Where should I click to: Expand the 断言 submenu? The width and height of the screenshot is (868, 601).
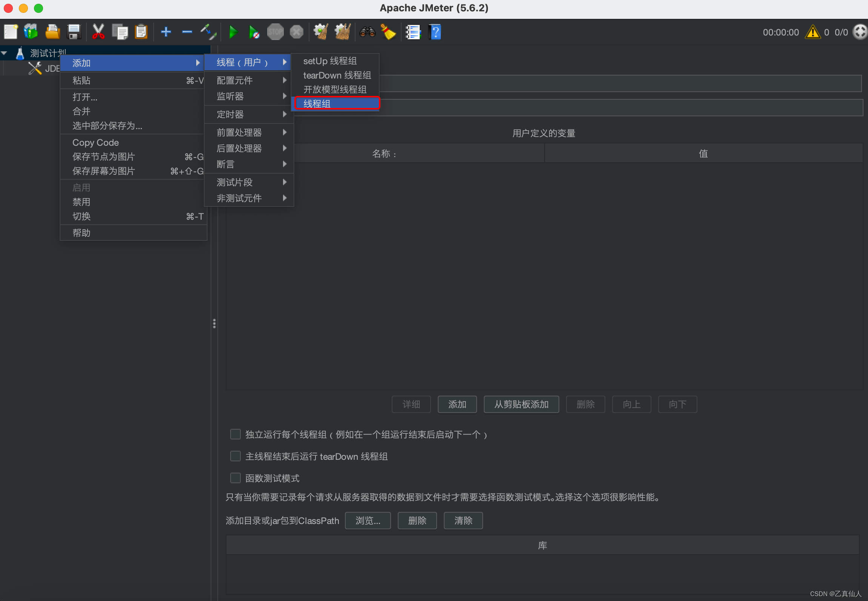(249, 164)
